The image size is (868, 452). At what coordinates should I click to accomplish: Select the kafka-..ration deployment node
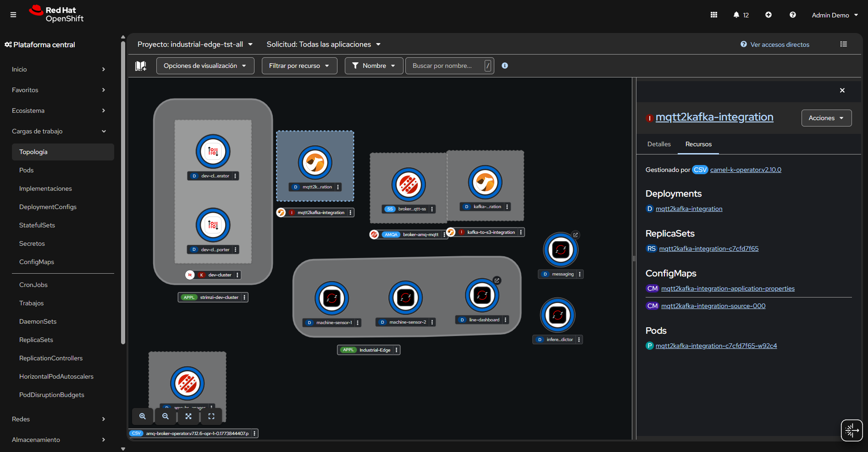coord(485,182)
